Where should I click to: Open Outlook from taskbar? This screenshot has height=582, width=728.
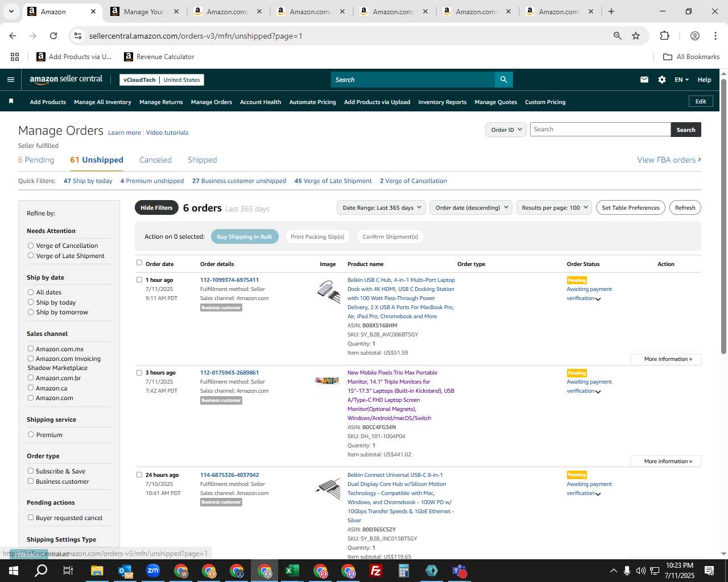pos(125,571)
